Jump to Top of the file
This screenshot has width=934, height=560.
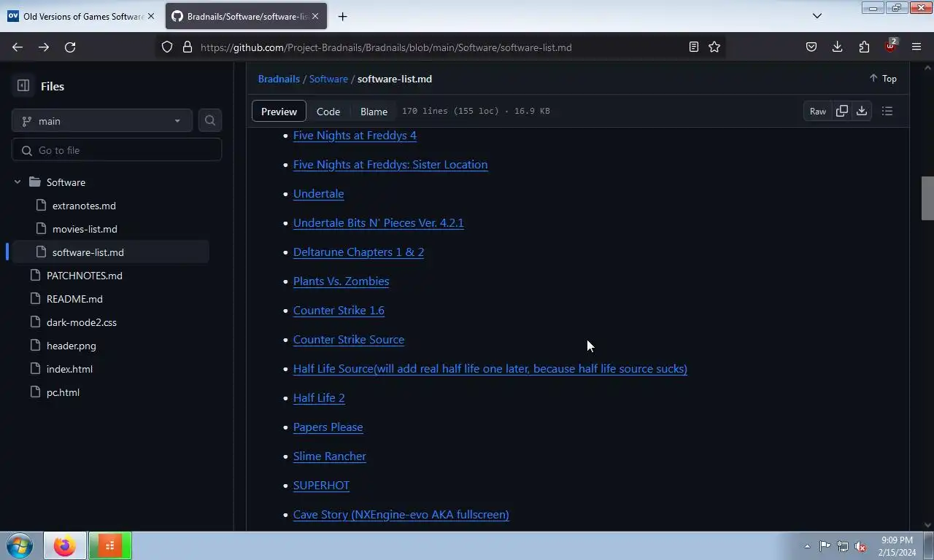882,79
